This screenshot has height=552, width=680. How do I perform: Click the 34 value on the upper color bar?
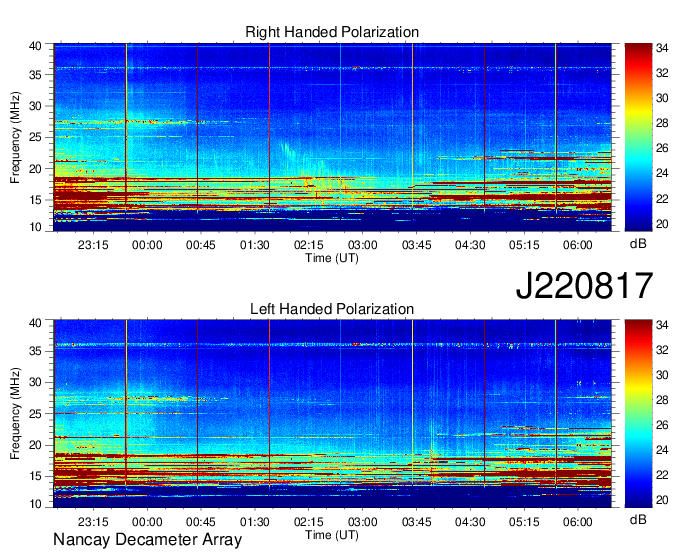pos(662,49)
